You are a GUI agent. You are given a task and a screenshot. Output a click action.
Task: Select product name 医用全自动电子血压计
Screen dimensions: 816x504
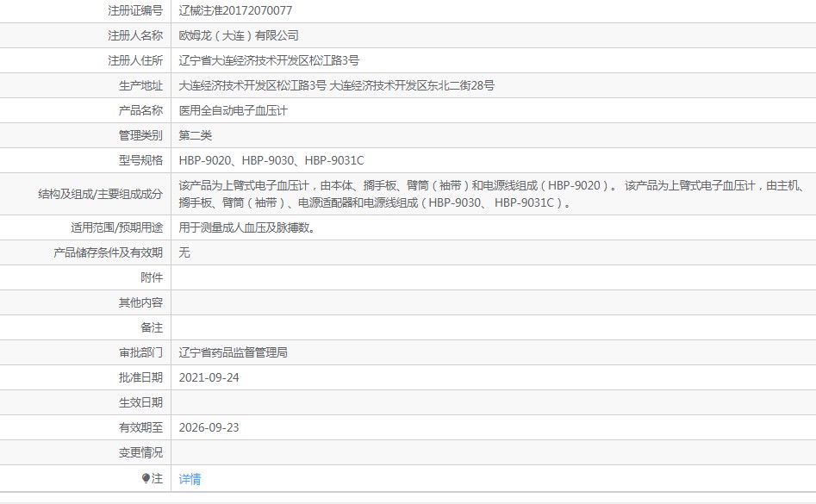pyautogui.click(x=233, y=110)
